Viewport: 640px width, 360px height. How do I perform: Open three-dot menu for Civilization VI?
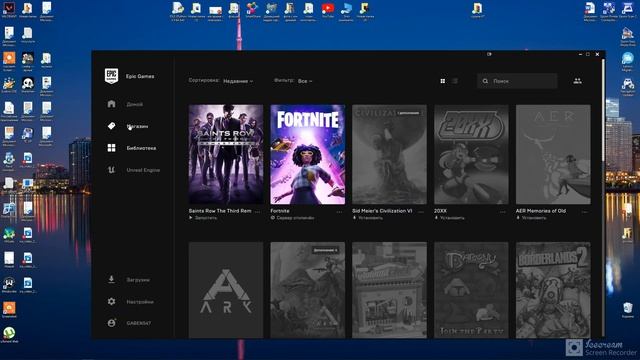[421, 212]
